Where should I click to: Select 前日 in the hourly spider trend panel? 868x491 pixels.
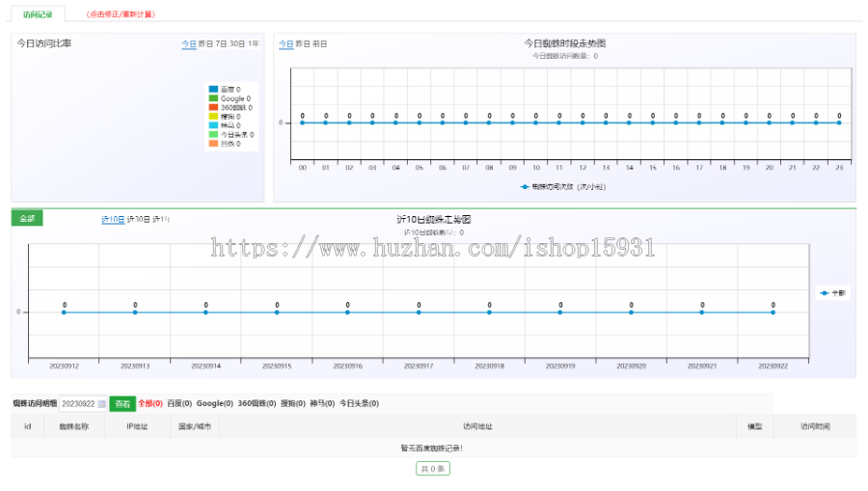(319, 43)
